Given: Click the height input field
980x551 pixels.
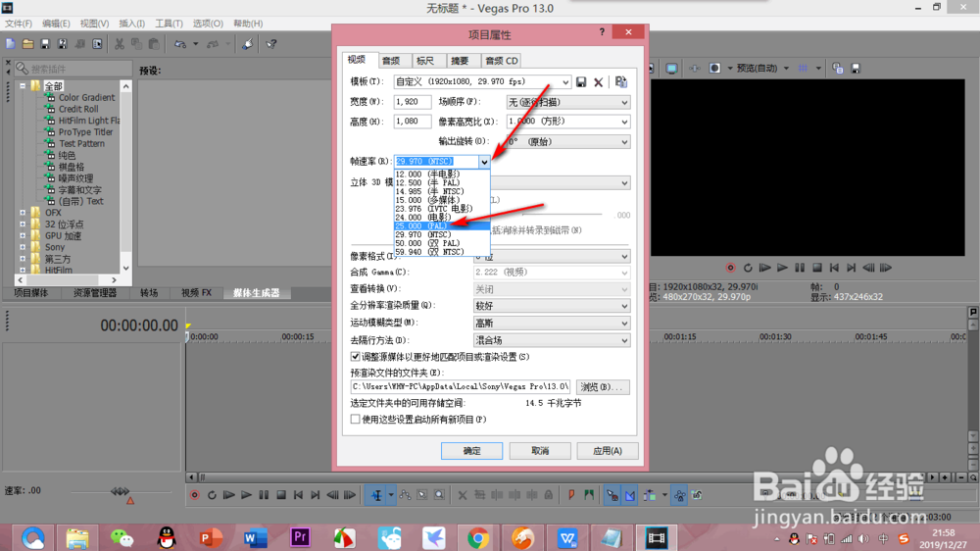Looking at the screenshot, I should pos(413,122).
